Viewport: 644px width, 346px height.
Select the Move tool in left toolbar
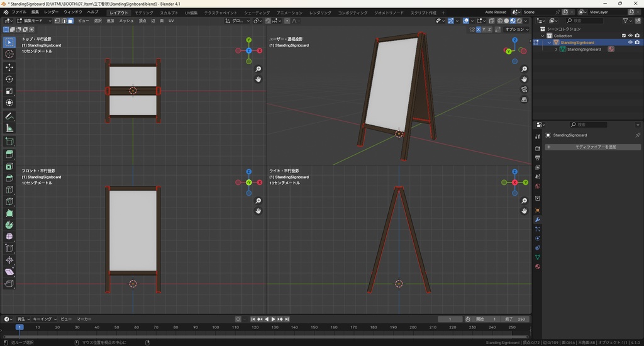point(9,67)
